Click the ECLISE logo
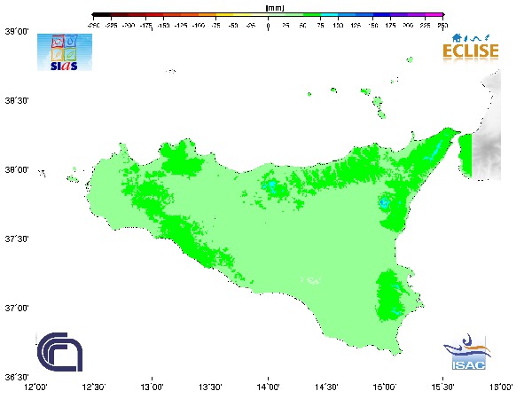532x399 pixels. [471, 48]
